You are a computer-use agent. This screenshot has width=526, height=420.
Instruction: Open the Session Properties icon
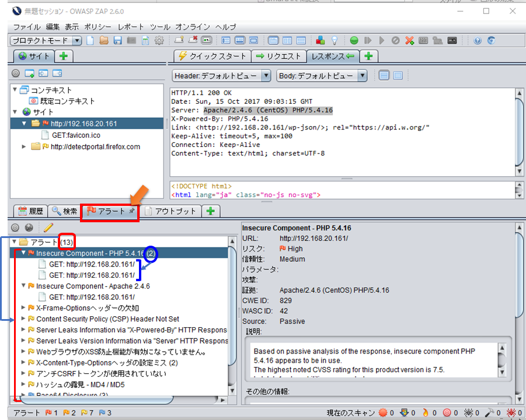(x=145, y=41)
